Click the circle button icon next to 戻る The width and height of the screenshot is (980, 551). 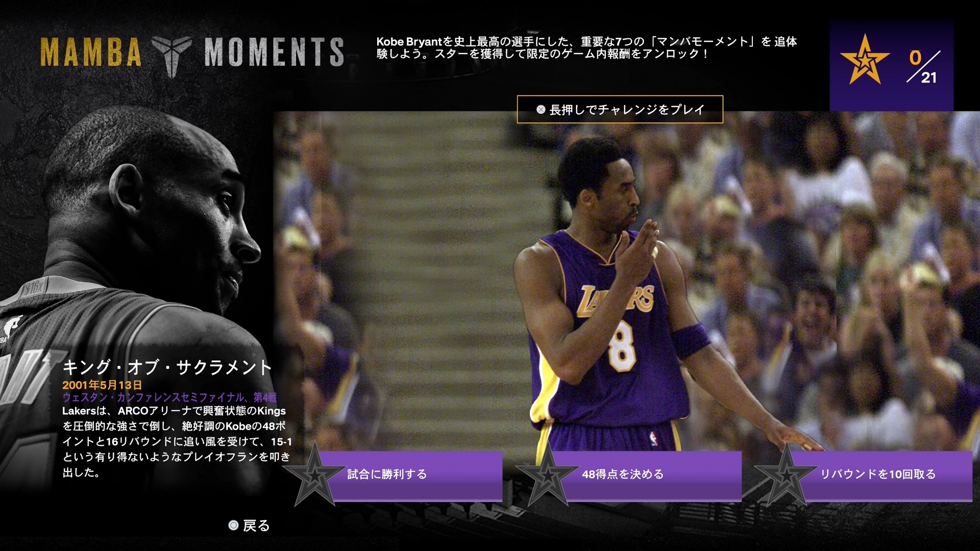tap(233, 525)
